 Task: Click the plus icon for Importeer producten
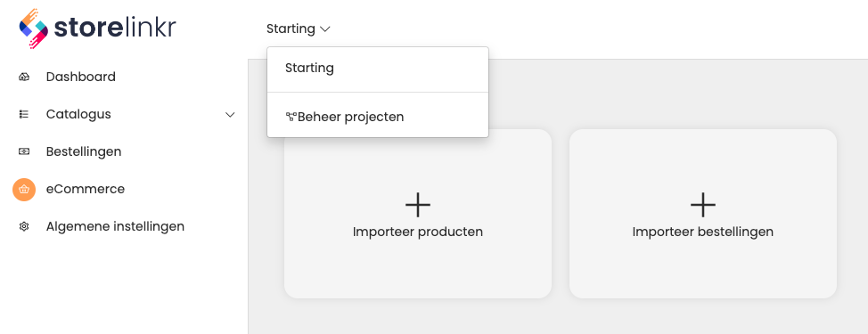[418, 205]
